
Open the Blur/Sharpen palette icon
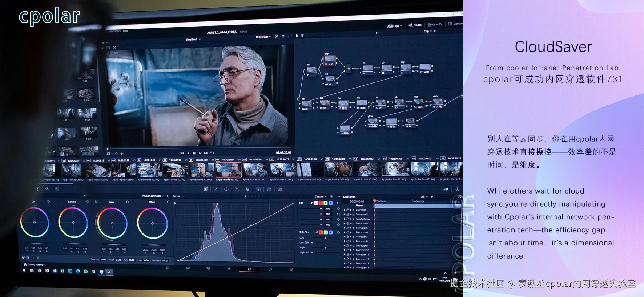tap(247, 189)
